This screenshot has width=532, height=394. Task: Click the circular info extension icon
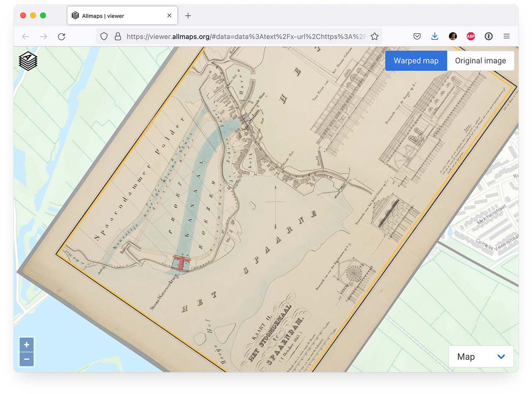pos(489,37)
